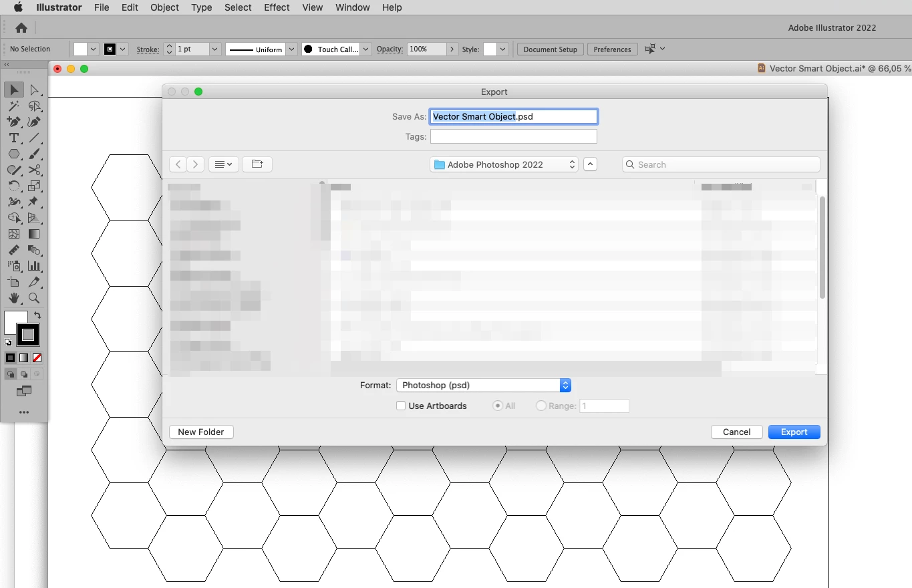Select the Zoom magnifier tool
This screenshot has width=912, height=588.
pos(35,298)
